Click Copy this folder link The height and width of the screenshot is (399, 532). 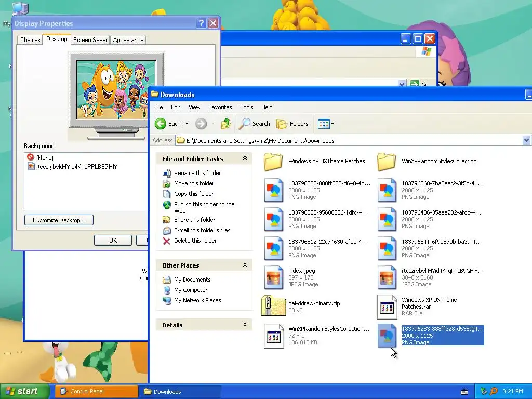194,194
